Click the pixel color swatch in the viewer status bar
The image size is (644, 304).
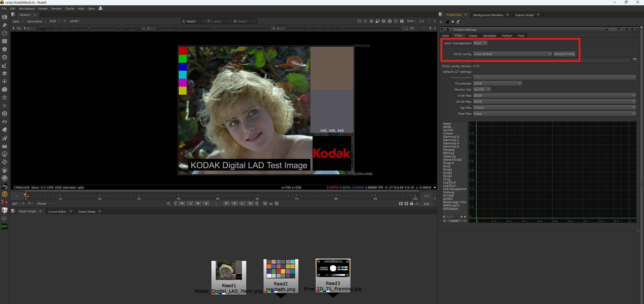381,187
